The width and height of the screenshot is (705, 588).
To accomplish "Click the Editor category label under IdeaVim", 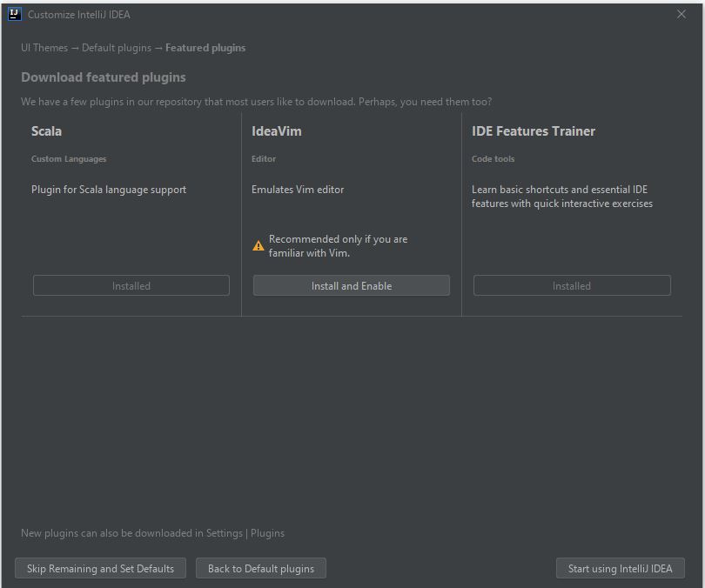I will point(264,158).
